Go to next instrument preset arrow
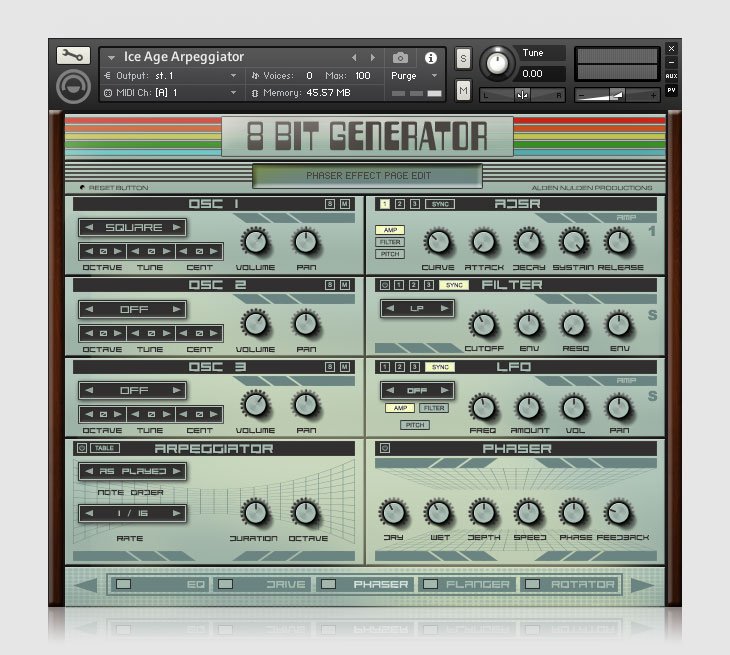730x655 pixels. [372, 57]
